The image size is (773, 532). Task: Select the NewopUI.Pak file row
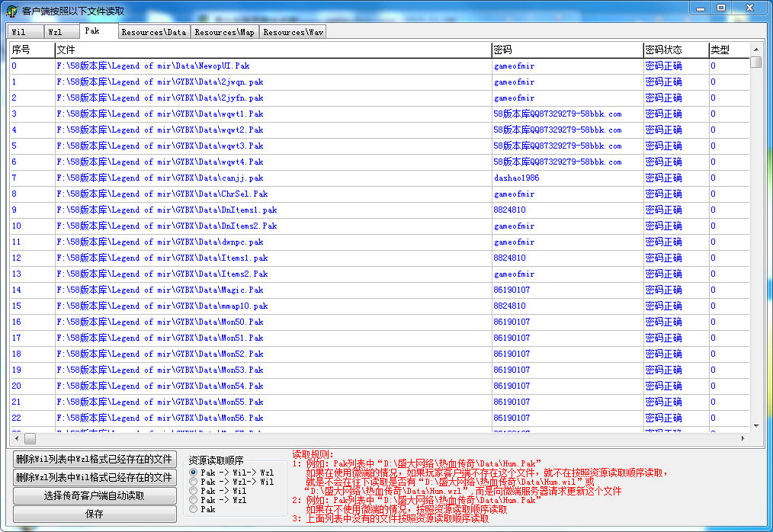click(x=153, y=66)
